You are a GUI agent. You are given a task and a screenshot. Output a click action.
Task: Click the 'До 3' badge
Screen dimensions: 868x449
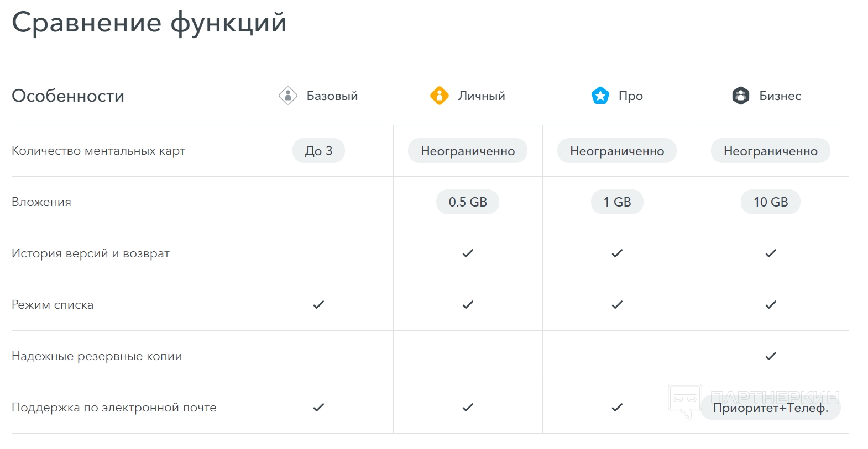tap(318, 151)
